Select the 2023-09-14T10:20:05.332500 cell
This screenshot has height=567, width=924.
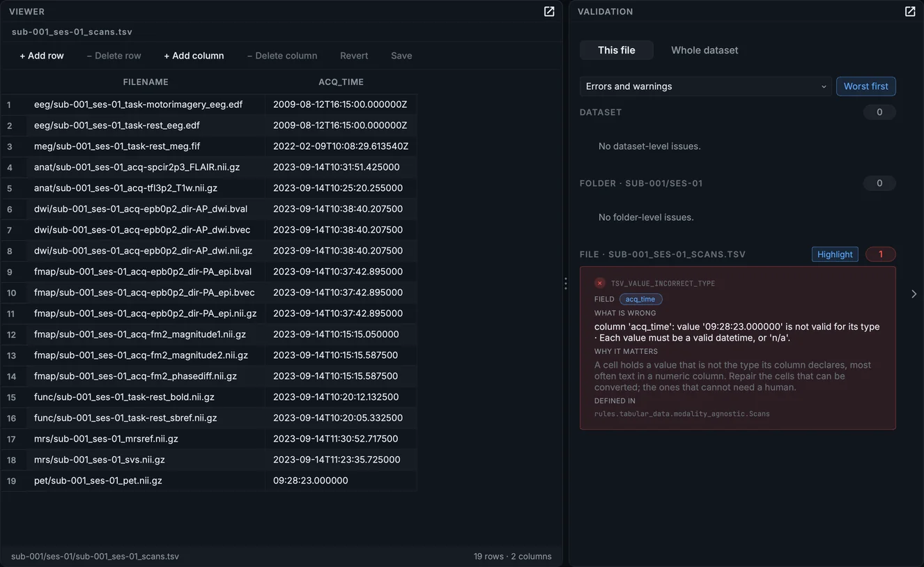pos(341,418)
